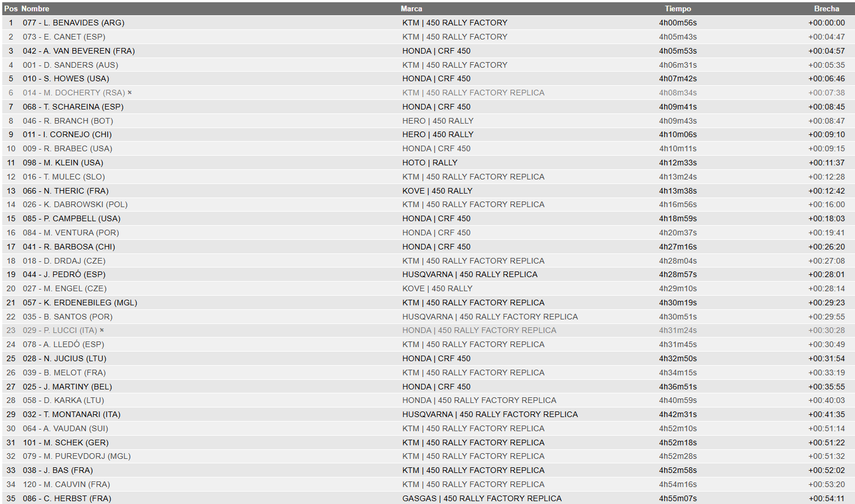Image resolution: width=855 pixels, height=504 pixels.
Task: Click the Nombre column header
Action: click(x=35, y=8)
